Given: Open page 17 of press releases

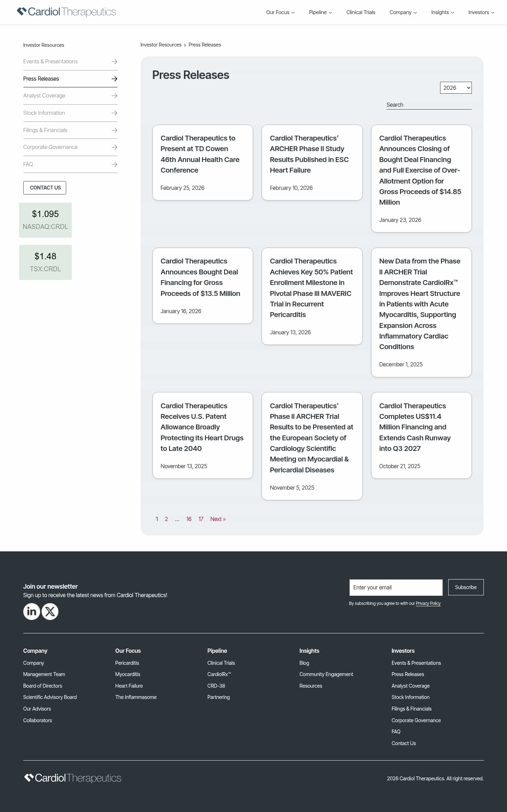Looking at the screenshot, I should click(x=201, y=519).
